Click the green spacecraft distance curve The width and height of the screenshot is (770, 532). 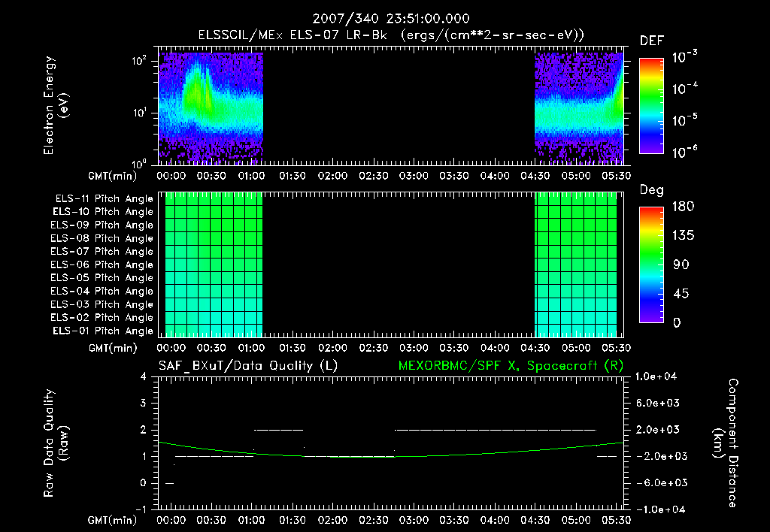tap(391, 456)
